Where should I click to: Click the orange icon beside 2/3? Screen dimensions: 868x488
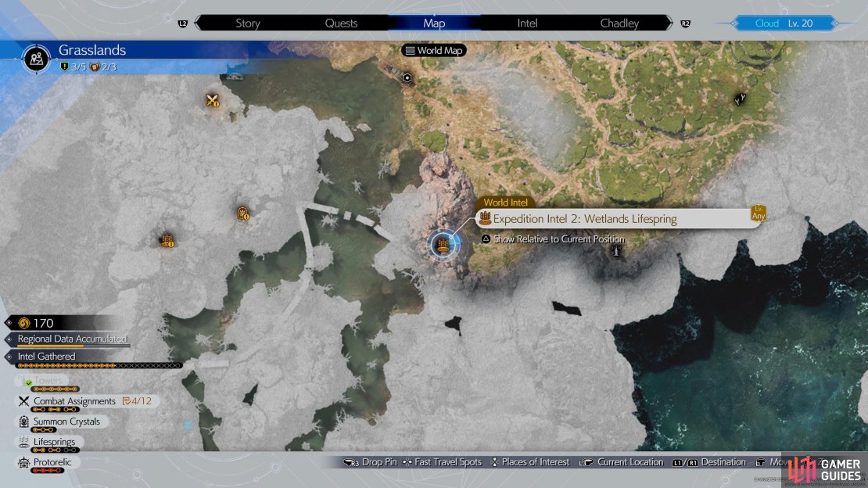95,67
